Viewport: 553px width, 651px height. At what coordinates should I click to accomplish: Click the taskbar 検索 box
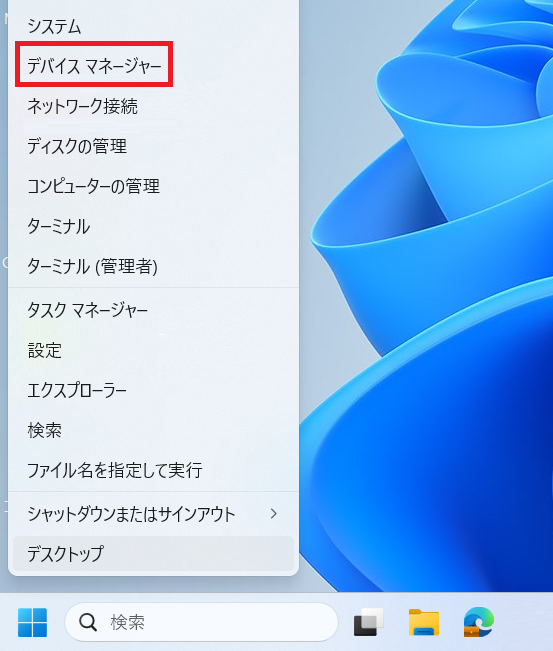201,622
